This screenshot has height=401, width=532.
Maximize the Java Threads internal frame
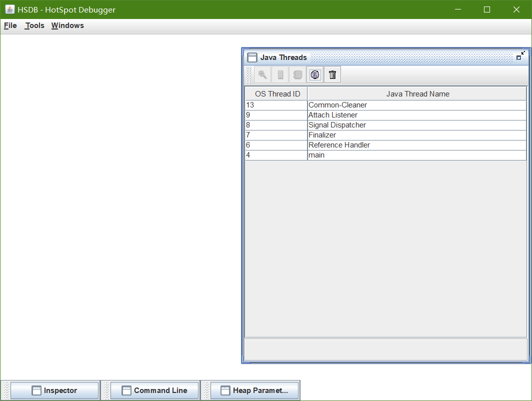(520, 55)
